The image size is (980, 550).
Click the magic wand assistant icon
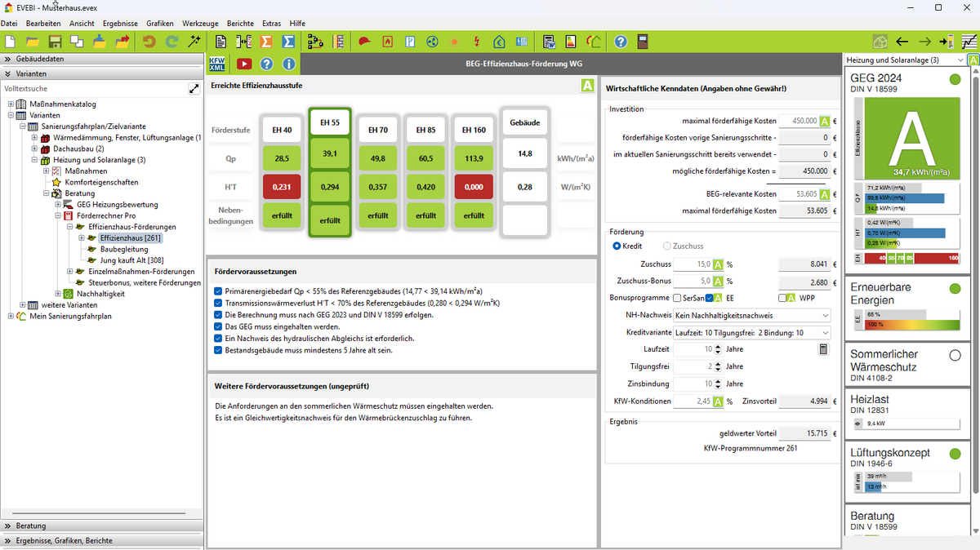click(x=194, y=42)
